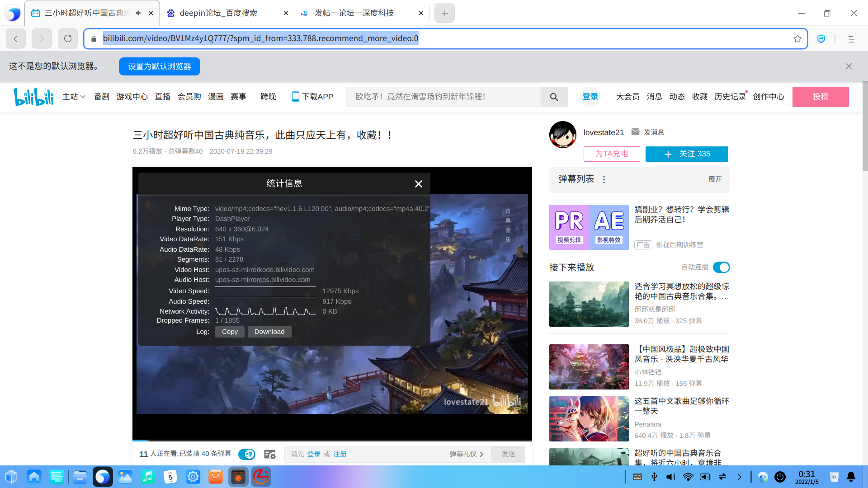The image size is (868, 488).
Task: Click browser shield protection icon
Action: (821, 39)
